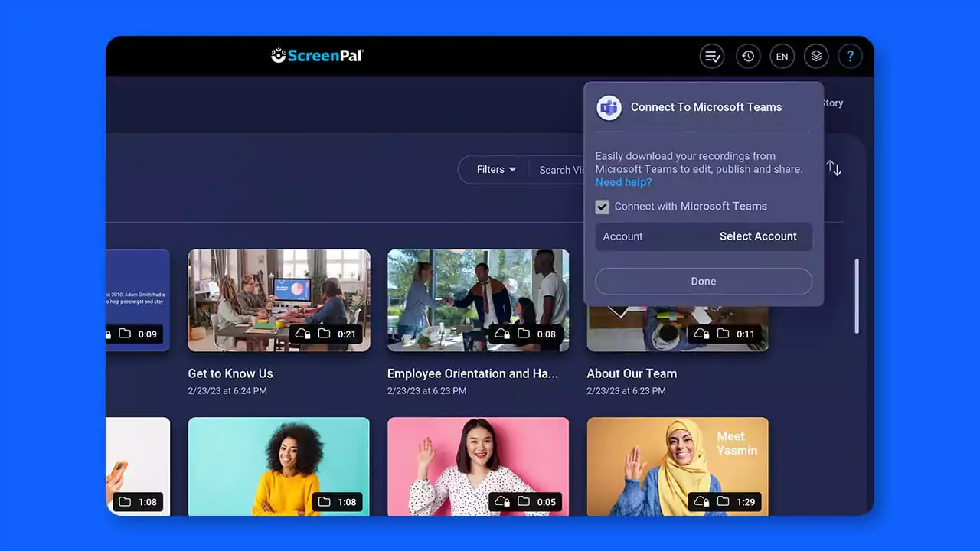Image resolution: width=980 pixels, height=551 pixels.
Task: Click the Account label in the panel
Action: tap(622, 236)
